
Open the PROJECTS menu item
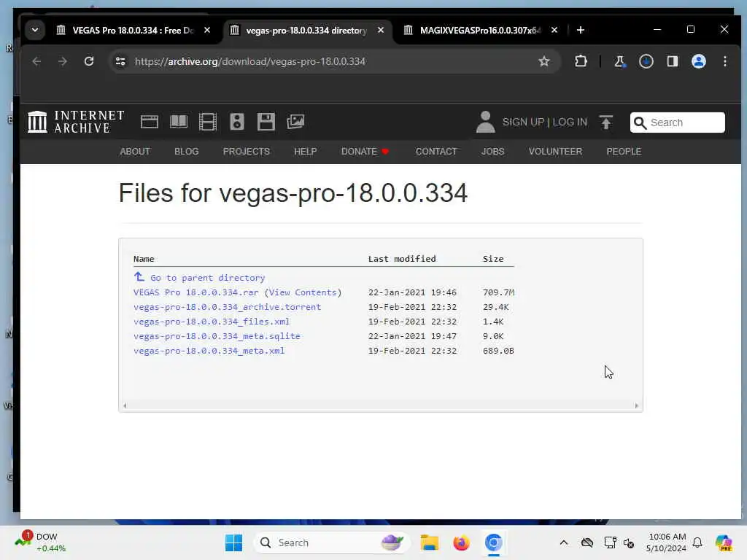point(247,152)
